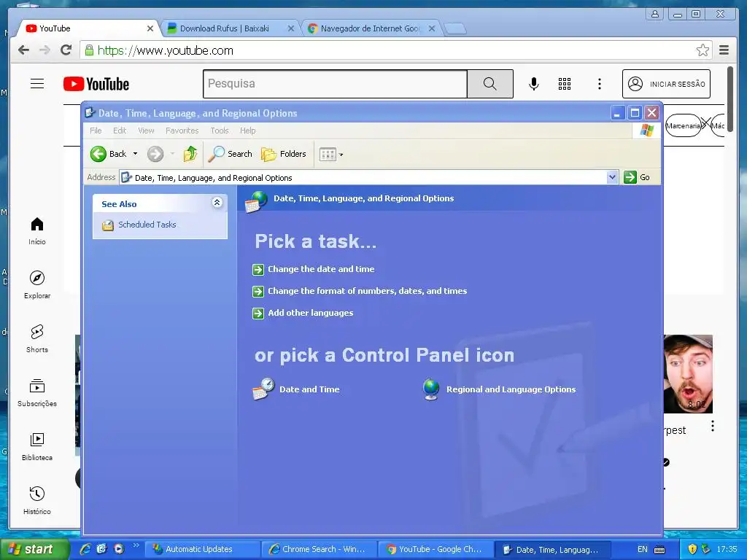Image resolution: width=747 pixels, height=560 pixels.
Task: Select the Marcenaria filter chip
Action: [683, 125]
